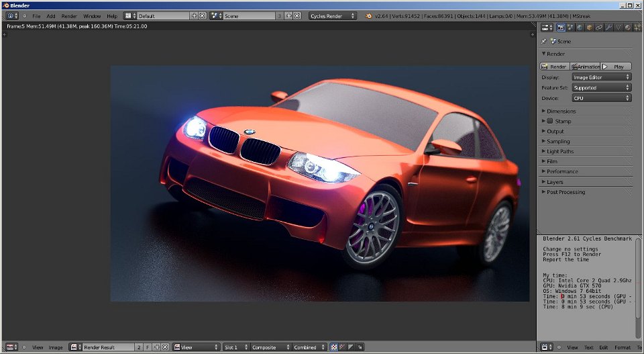
Task: Open the Image menu in image editor
Action: [56, 347]
